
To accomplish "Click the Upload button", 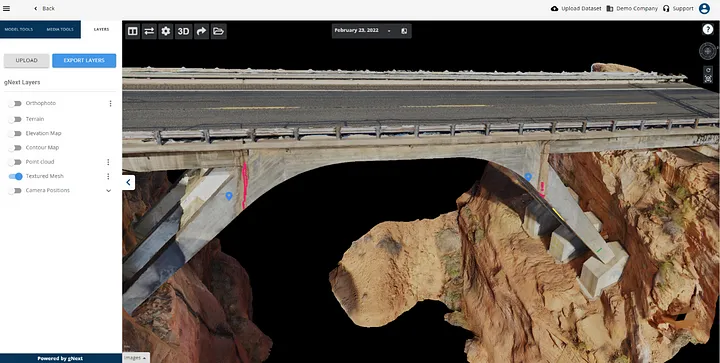I will pyautogui.click(x=27, y=61).
